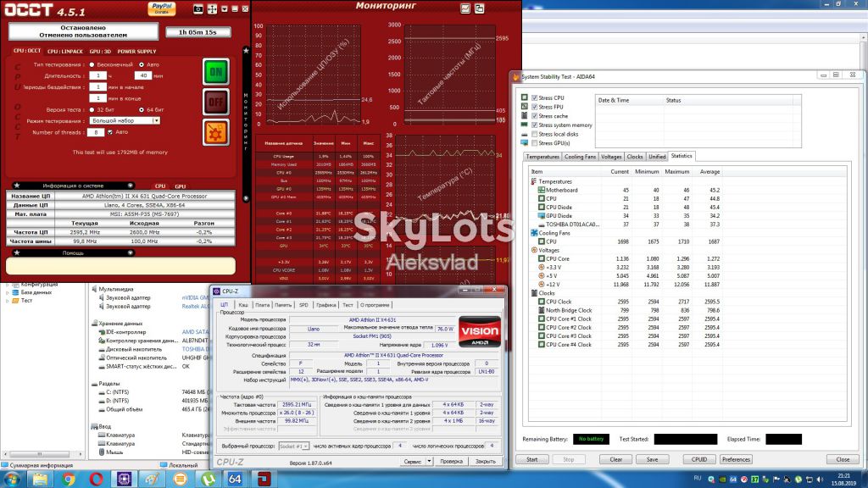Viewport: 868px width, 488px height.
Task: Open the CPU-Z Плата tab
Action: (x=262, y=305)
